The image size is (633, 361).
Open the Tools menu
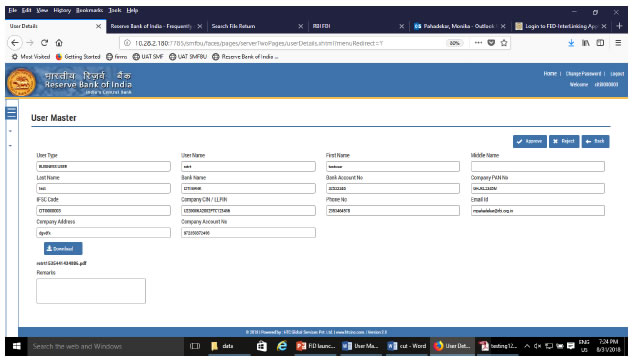click(x=115, y=10)
